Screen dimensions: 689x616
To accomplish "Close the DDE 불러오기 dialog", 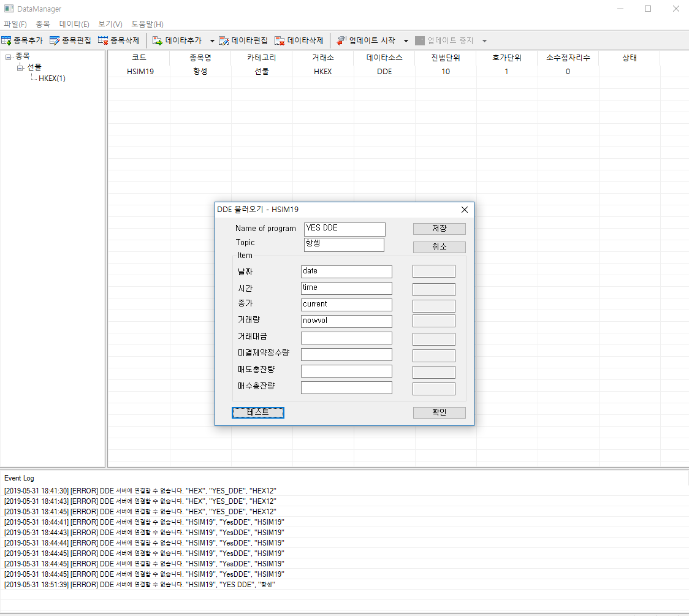I will [464, 210].
